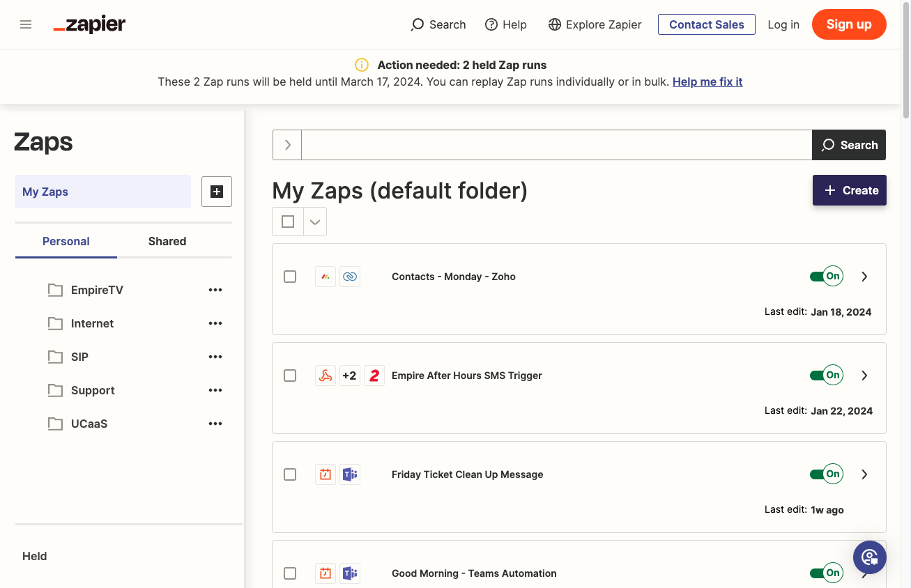Screen dimensions: 911x588
Task: Click the Create zap button
Action: point(850,190)
